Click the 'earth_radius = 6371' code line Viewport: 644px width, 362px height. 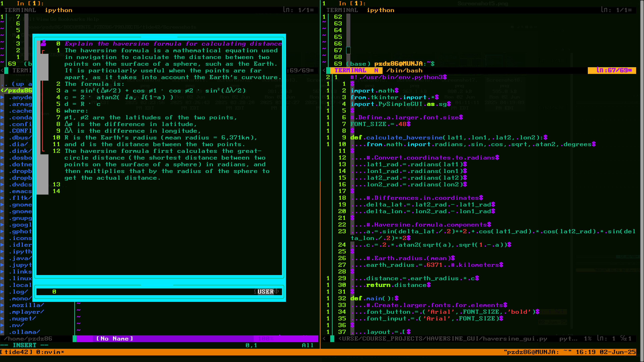[435, 265]
